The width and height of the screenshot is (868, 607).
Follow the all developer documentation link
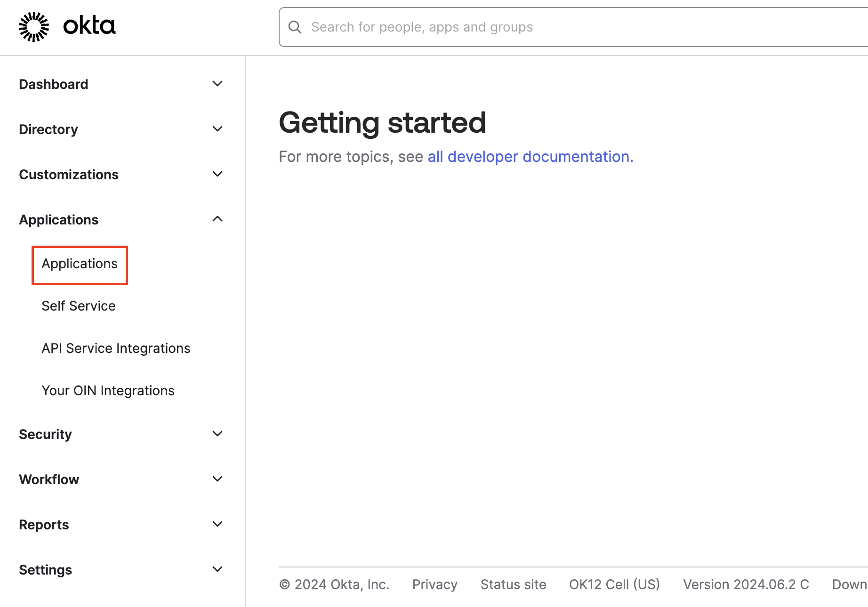point(530,157)
